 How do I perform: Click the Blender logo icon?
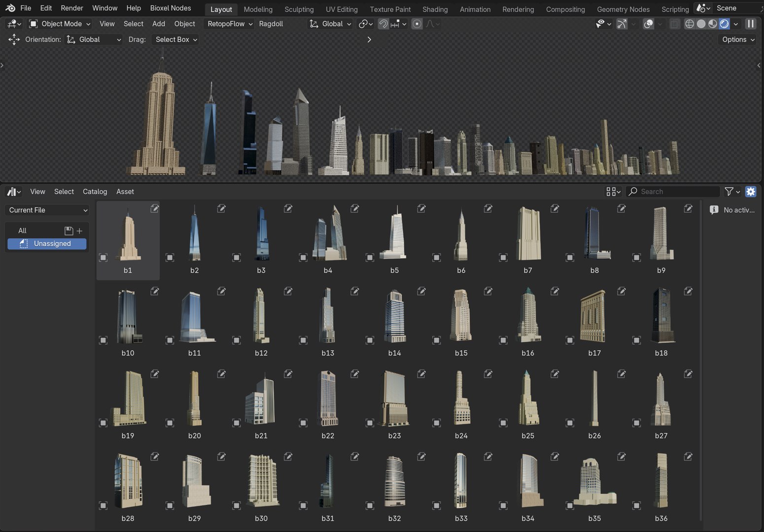click(10, 8)
